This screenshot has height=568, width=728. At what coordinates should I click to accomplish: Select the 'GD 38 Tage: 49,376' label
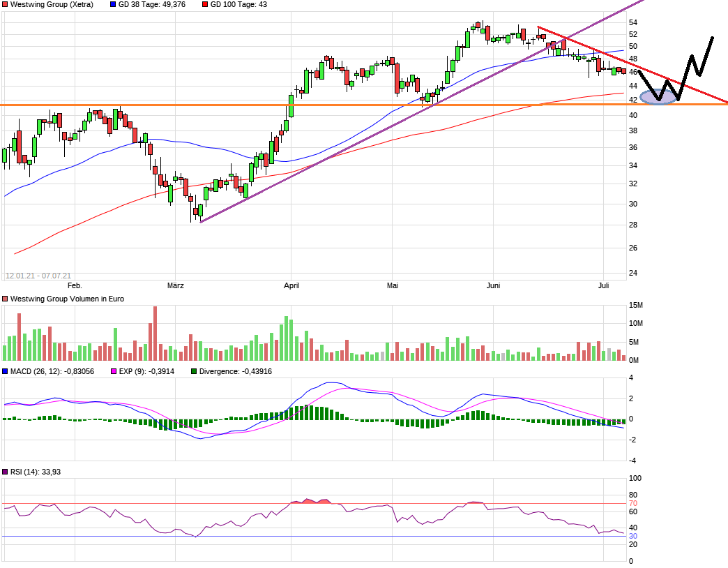pyautogui.click(x=152, y=5)
